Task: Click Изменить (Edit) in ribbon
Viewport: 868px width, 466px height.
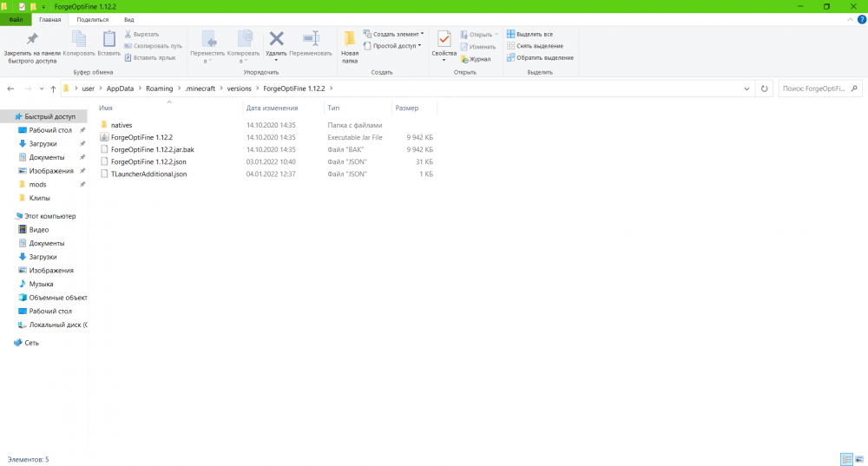Action: (478, 47)
